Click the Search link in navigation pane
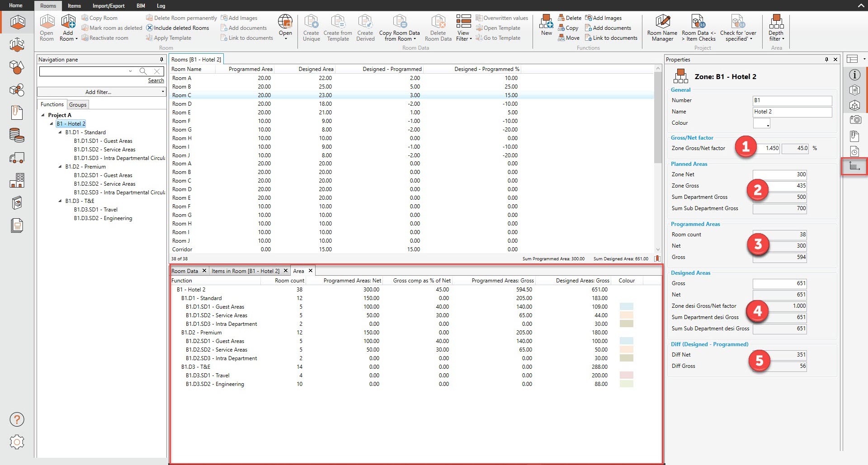 coord(156,80)
